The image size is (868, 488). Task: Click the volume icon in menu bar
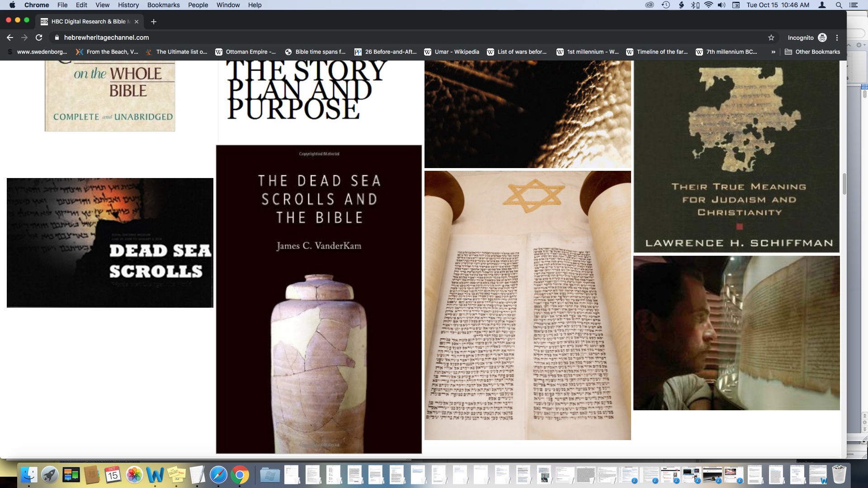(722, 5)
